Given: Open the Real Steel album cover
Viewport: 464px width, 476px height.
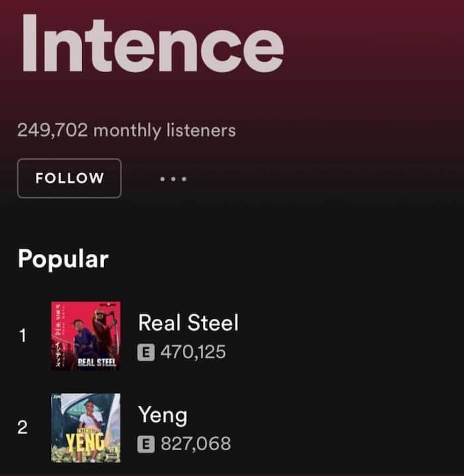Looking at the screenshot, I should coord(86,335).
